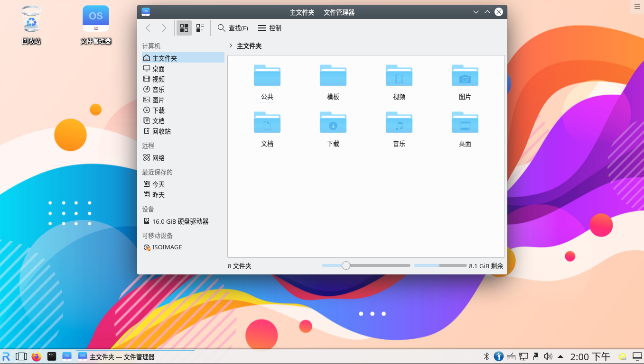The width and height of the screenshot is (644, 364).
Task: Close the file manager window
Action: click(x=499, y=12)
